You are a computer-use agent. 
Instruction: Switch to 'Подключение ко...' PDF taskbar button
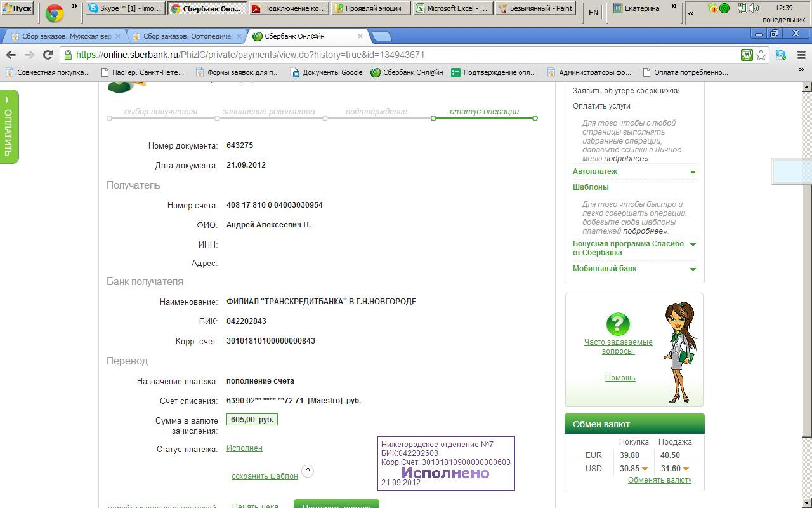click(x=289, y=9)
